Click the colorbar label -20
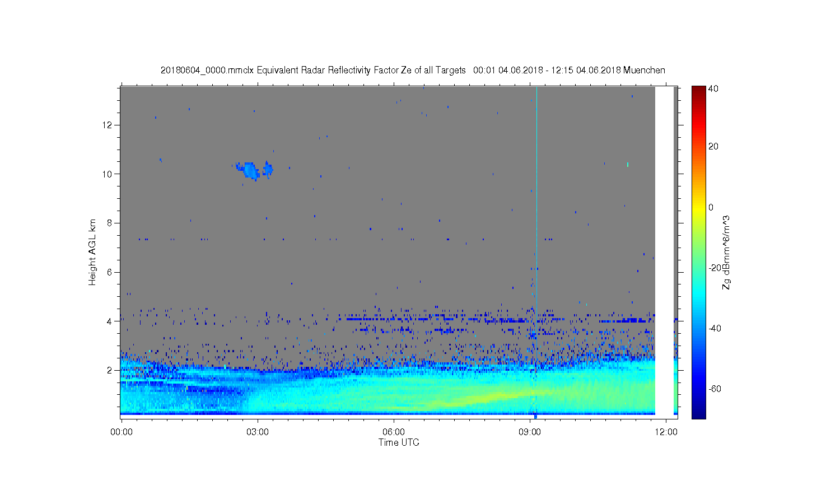This screenshot has width=840, height=504. click(x=715, y=268)
